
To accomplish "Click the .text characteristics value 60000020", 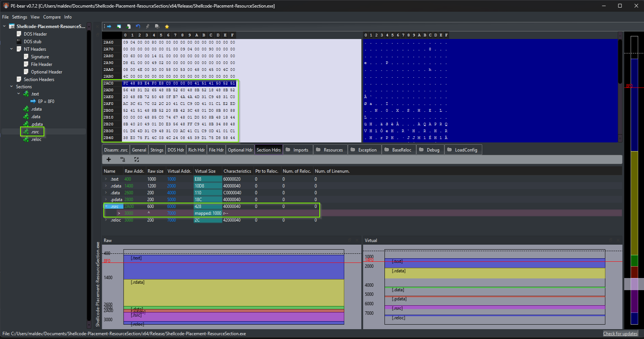I will [232, 179].
